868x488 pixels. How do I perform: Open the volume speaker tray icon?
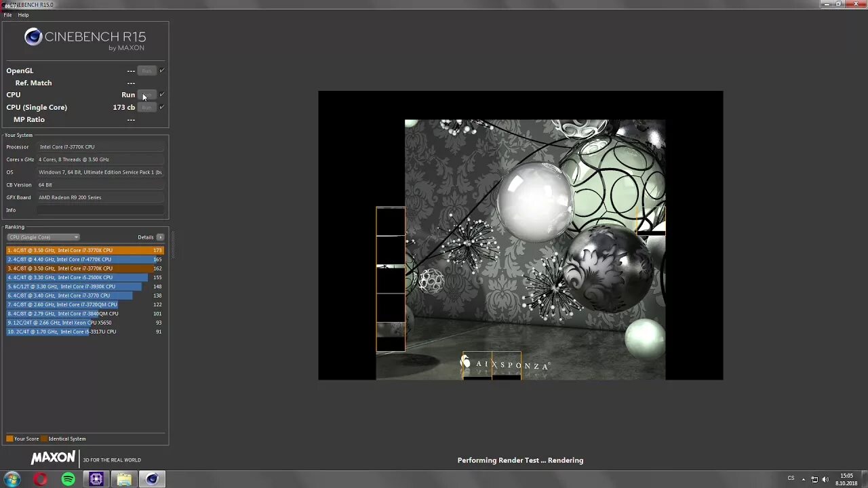(x=825, y=479)
